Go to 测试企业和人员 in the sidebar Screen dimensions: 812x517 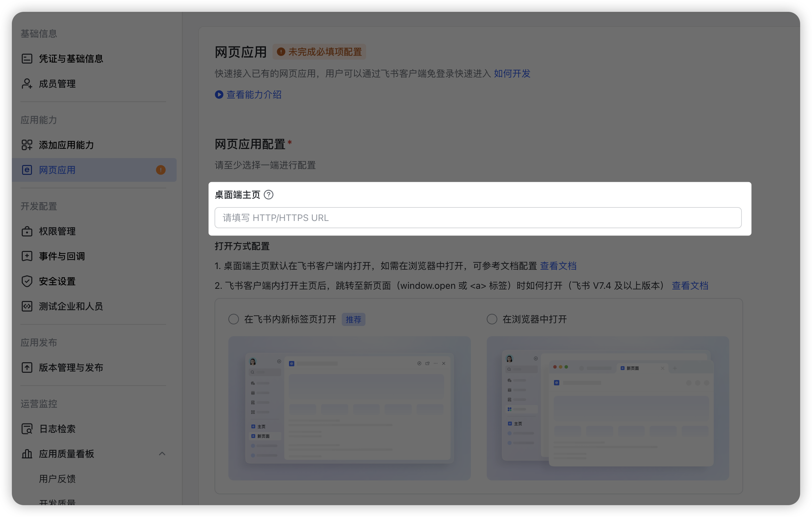tap(71, 306)
